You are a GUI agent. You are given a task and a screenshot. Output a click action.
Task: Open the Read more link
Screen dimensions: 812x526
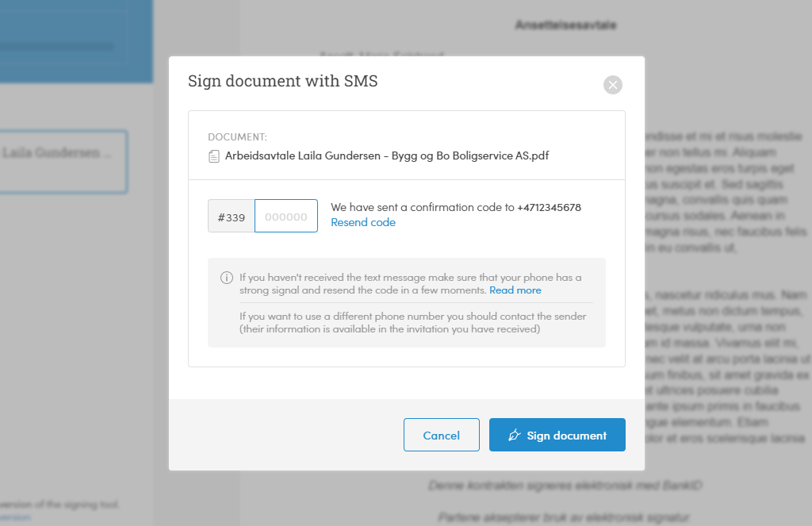515,290
